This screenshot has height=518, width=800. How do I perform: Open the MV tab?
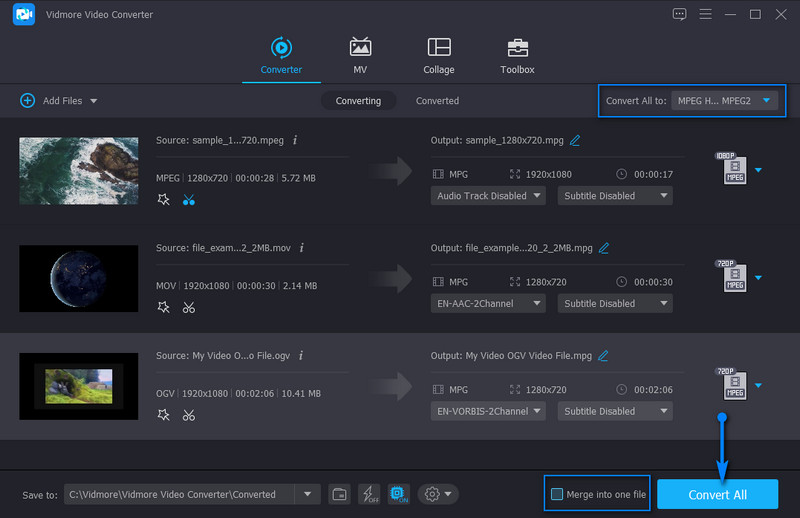(x=360, y=56)
